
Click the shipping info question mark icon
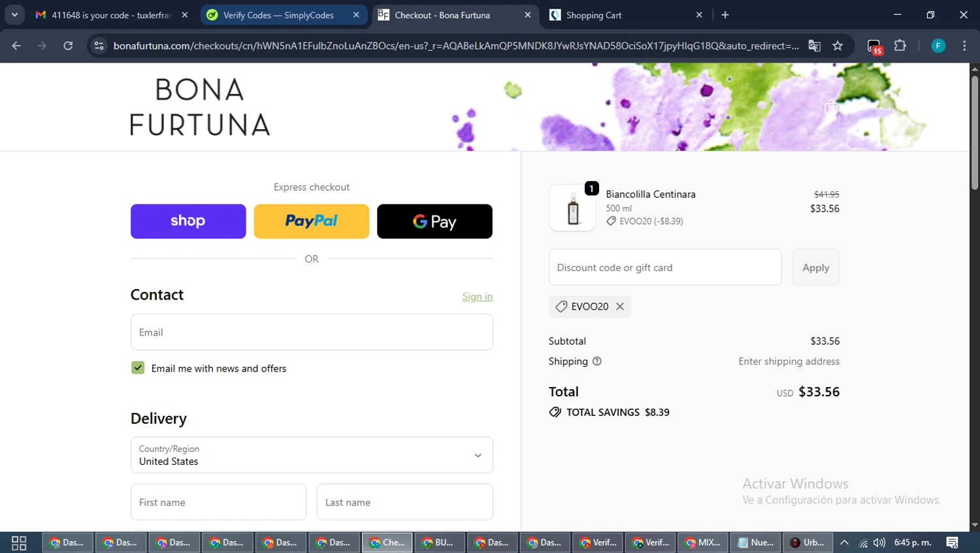596,361
